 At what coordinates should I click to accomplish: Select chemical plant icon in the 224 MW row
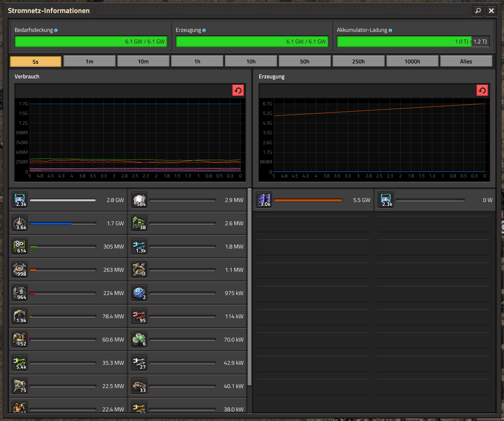tap(20, 293)
